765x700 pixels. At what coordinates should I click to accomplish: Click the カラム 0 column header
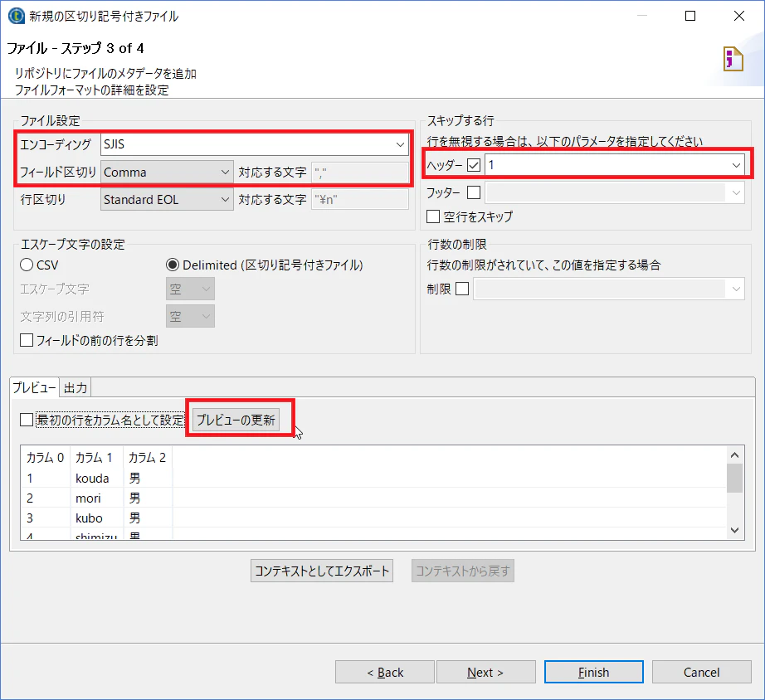[45, 458]
